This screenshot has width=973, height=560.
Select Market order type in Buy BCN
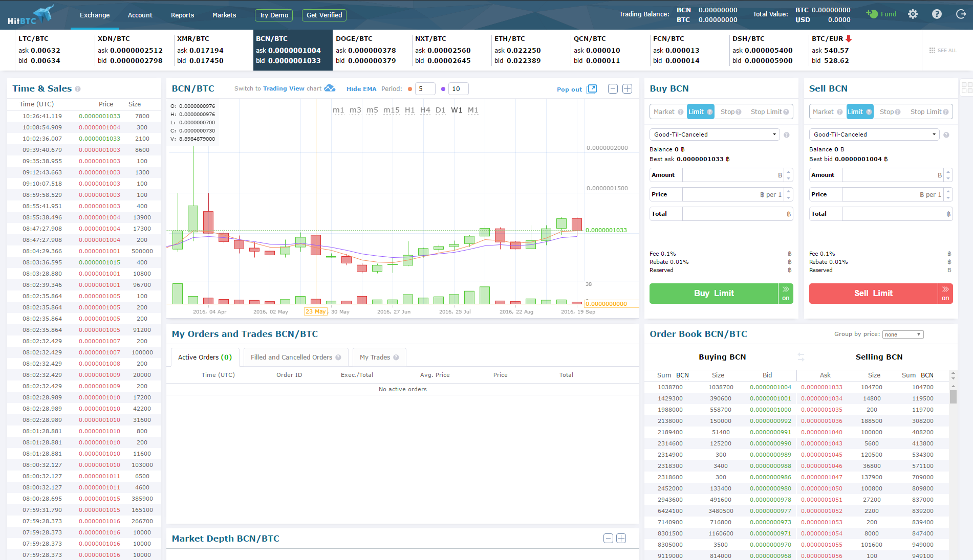click(664, 112)
